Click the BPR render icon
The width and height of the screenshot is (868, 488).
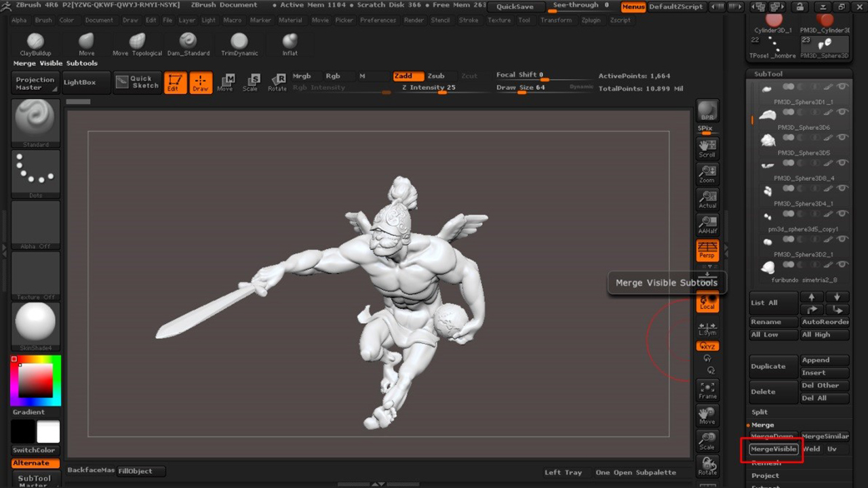click(x=707, y=112)
